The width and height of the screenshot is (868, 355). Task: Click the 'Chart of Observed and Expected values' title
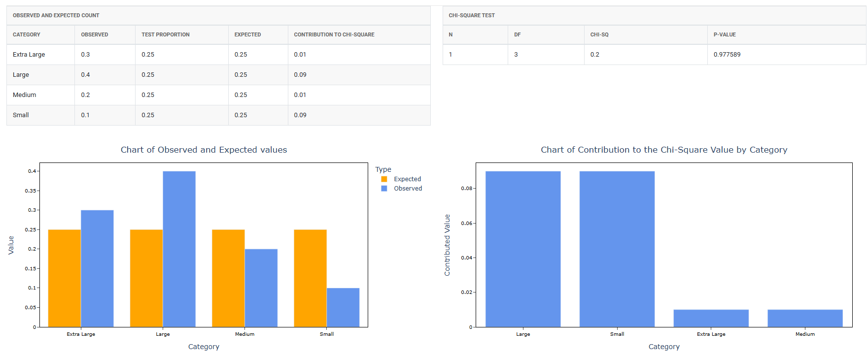(x=204, y=150)
